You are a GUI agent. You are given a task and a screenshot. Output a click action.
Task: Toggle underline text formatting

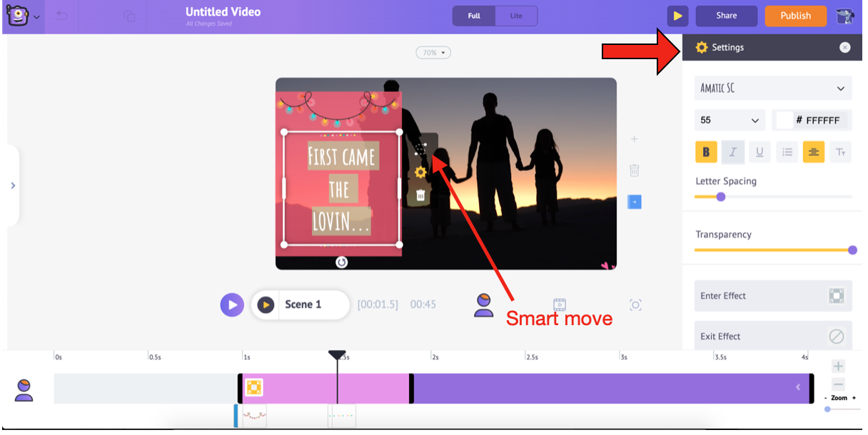pos(759,152)
